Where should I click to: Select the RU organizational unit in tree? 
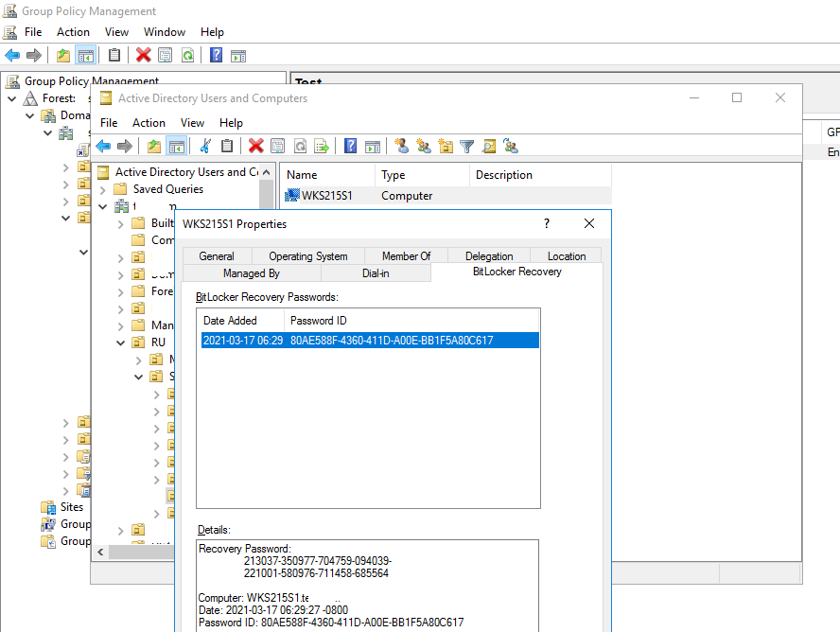click(159, 342)
